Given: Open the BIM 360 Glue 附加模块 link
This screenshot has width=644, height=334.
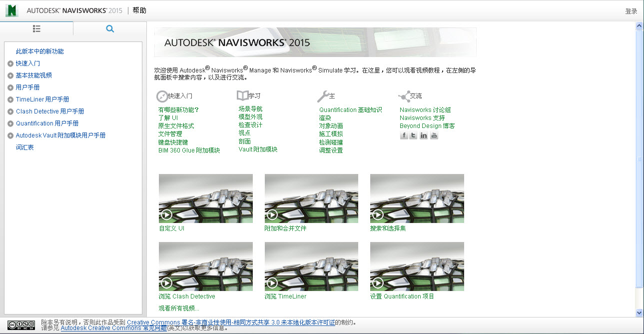Looking at the screenshot, I should [189, 150].
